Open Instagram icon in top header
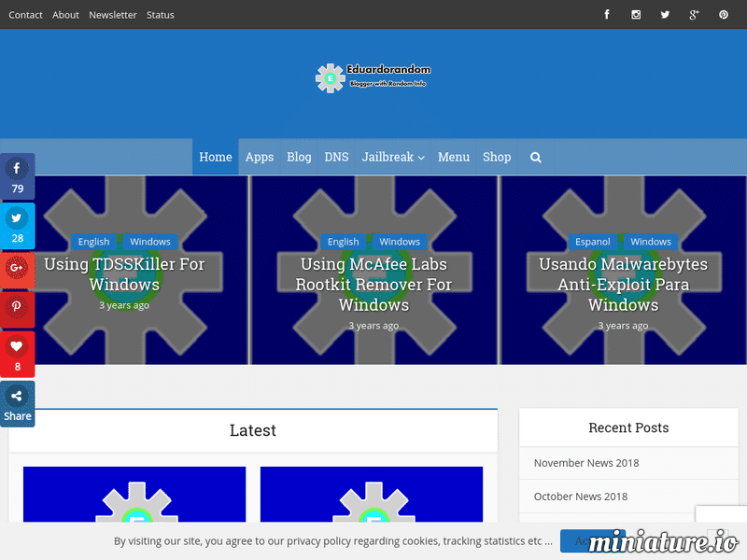This screenshot has width=747, height=560. [x=636, y=15]
